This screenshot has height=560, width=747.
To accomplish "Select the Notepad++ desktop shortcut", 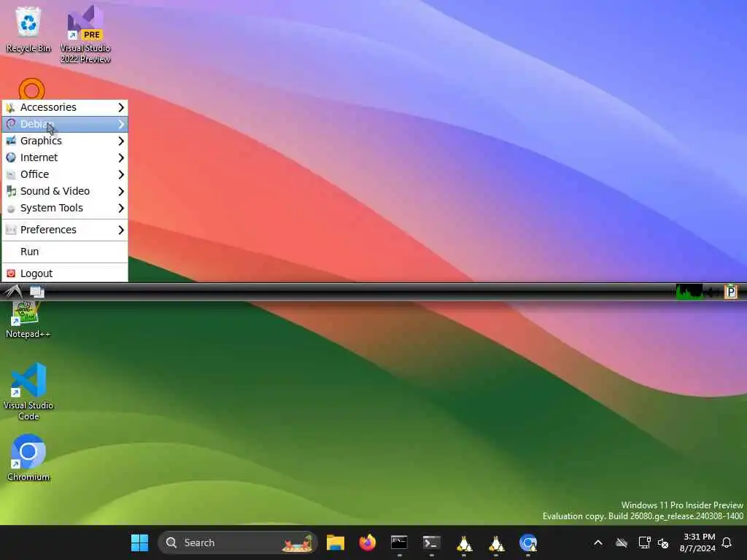I will 28,319.
